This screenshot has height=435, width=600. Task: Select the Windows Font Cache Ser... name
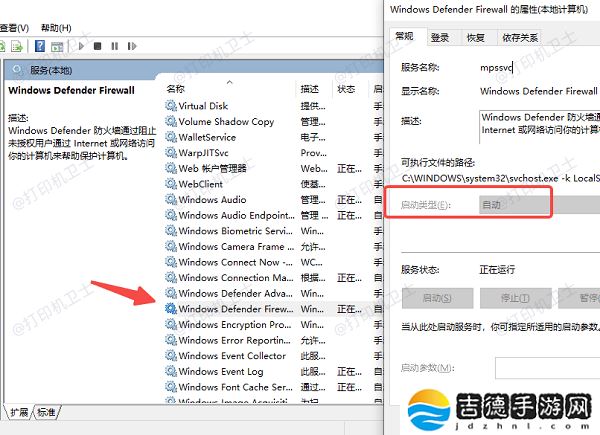tap(235, 387)
